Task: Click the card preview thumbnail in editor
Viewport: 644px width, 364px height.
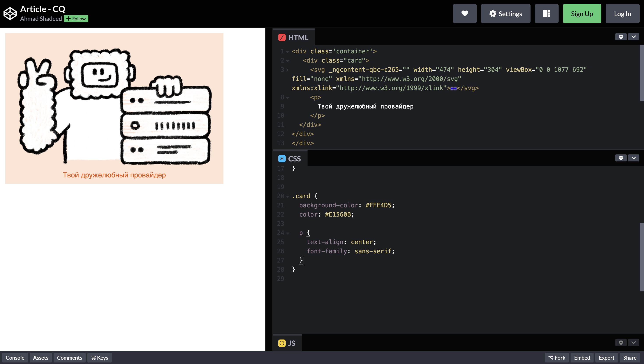Action: pyautogui.click(x=114, y=107)
